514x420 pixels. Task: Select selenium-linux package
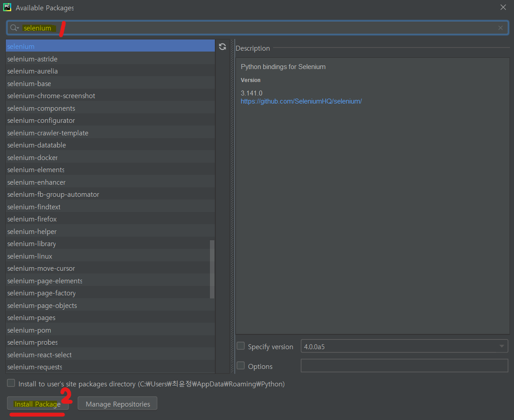point(110,256)
